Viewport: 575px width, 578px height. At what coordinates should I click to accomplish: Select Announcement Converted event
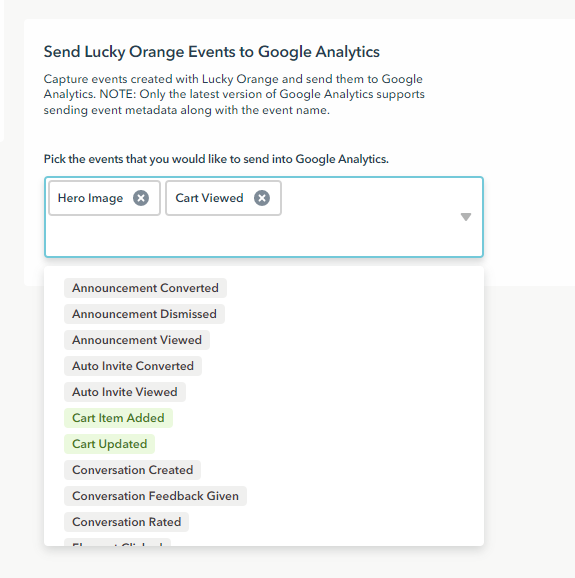pos(145,288)
